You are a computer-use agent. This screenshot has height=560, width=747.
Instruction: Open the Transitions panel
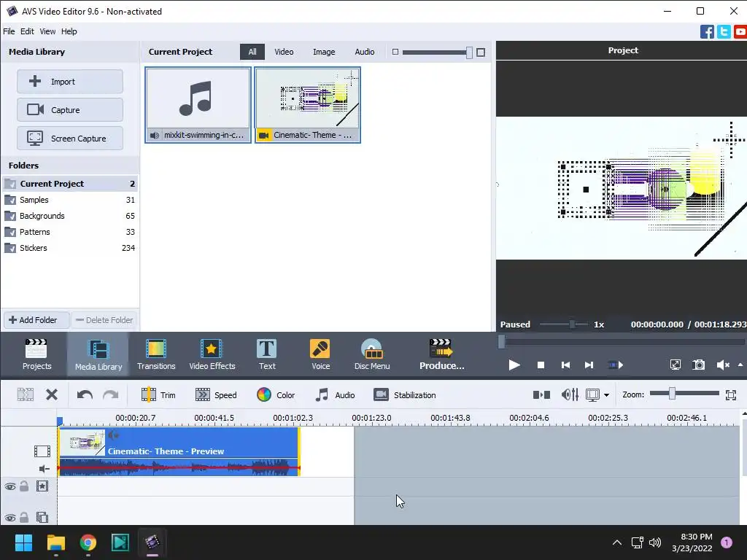(156, 354)
